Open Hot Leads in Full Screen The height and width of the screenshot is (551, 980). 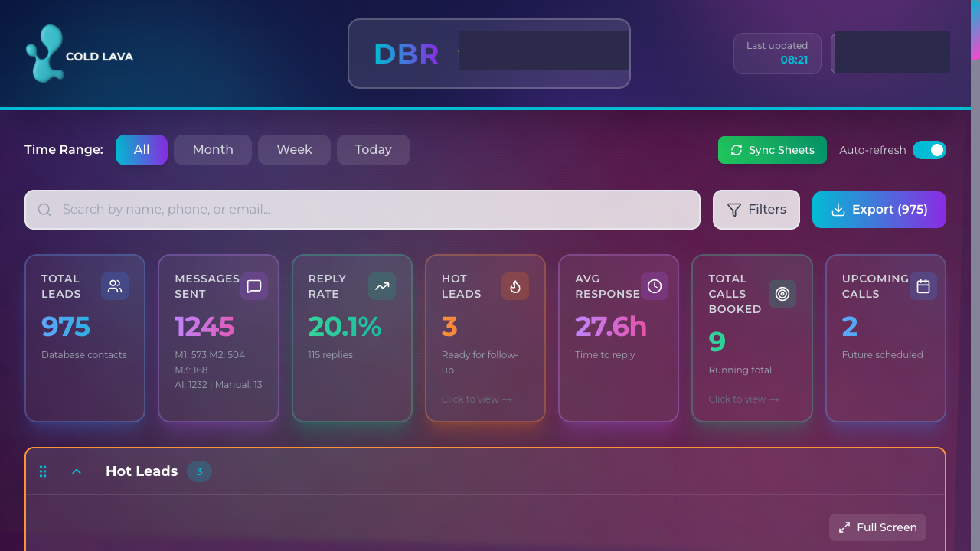click(x=877, y=527)
